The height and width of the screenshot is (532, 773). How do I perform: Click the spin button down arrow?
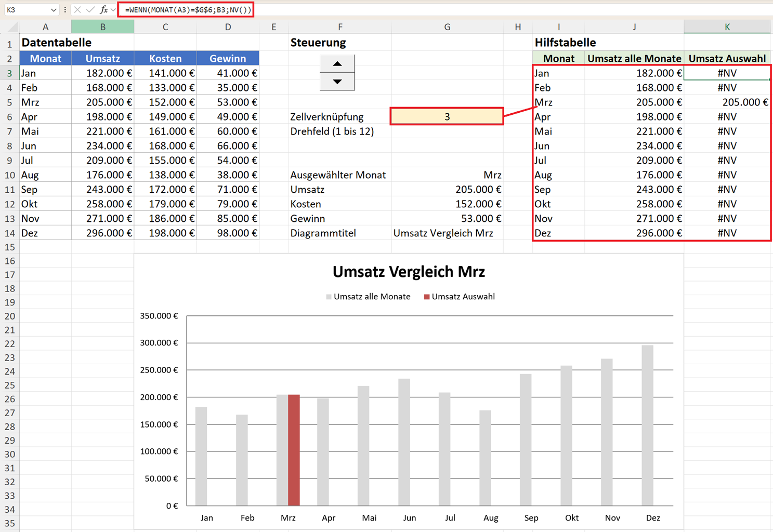point(337,82)
